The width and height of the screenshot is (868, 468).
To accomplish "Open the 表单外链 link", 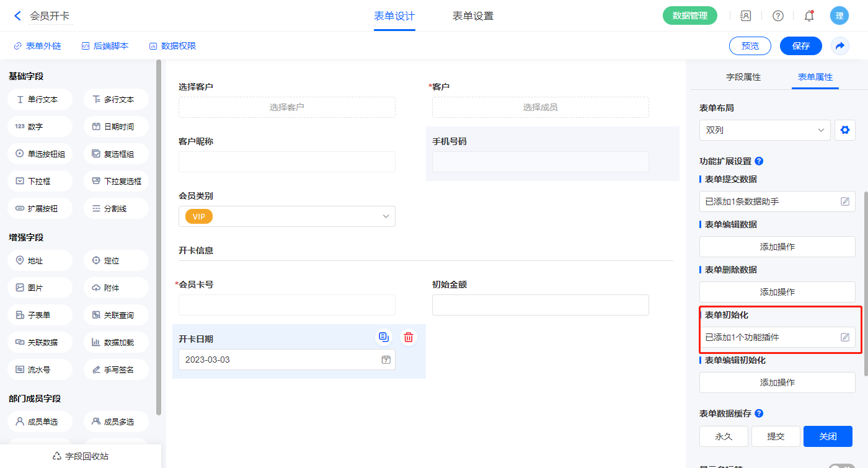I will click(37, 46).
